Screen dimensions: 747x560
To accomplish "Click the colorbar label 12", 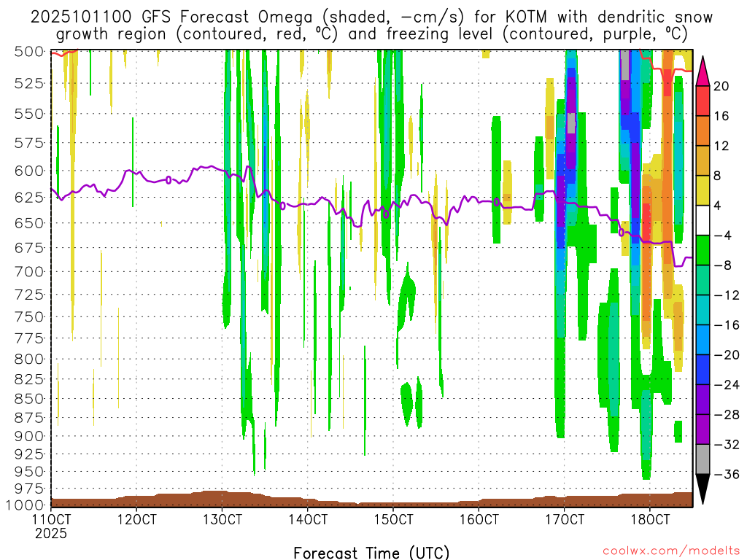I will (x=721, y=146).
